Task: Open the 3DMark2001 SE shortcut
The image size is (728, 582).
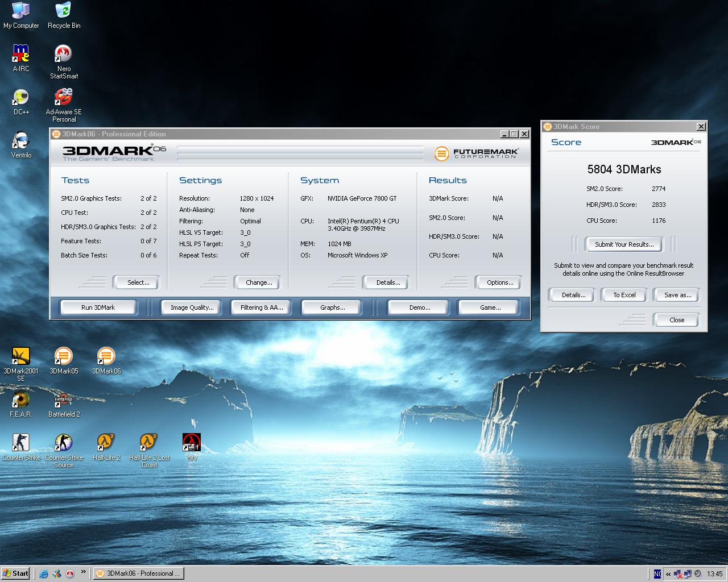Action: coord(21,364)
